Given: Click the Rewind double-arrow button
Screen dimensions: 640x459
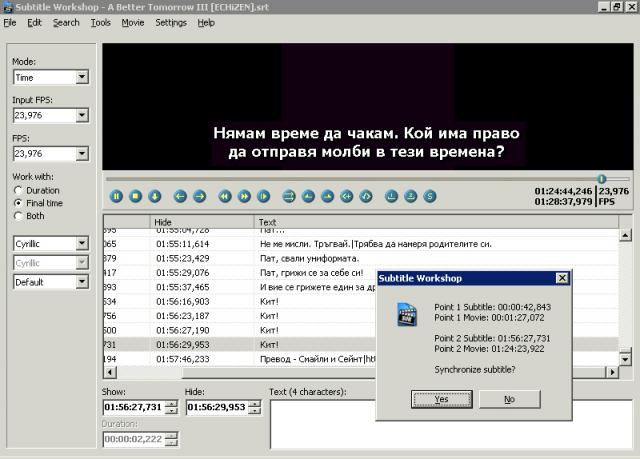Looking at the screenshot, I should click(x=225, y=197).
